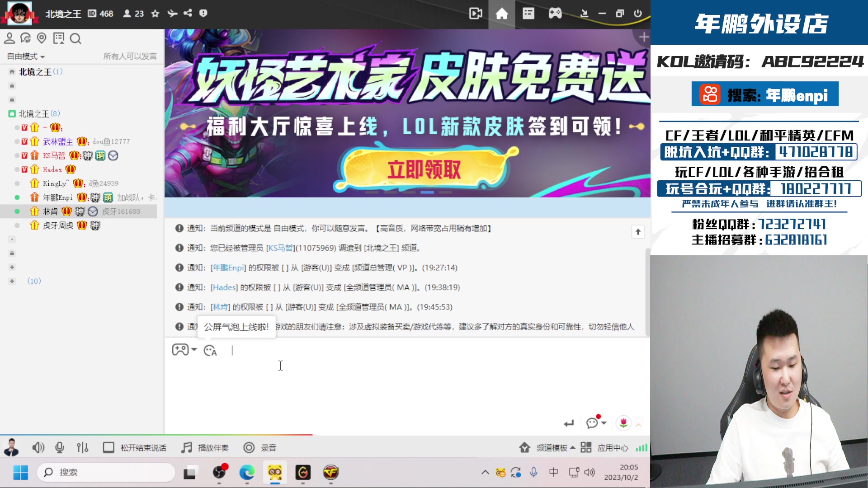This screenshot has width=868, height=488.
Task: Click the active banner carousel indicator
Action: [427, 192]
